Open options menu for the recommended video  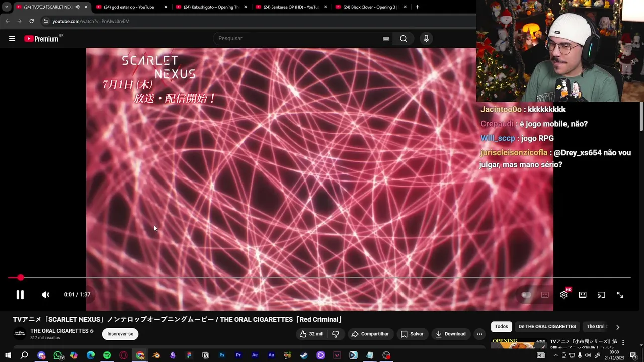coord(623,342)
